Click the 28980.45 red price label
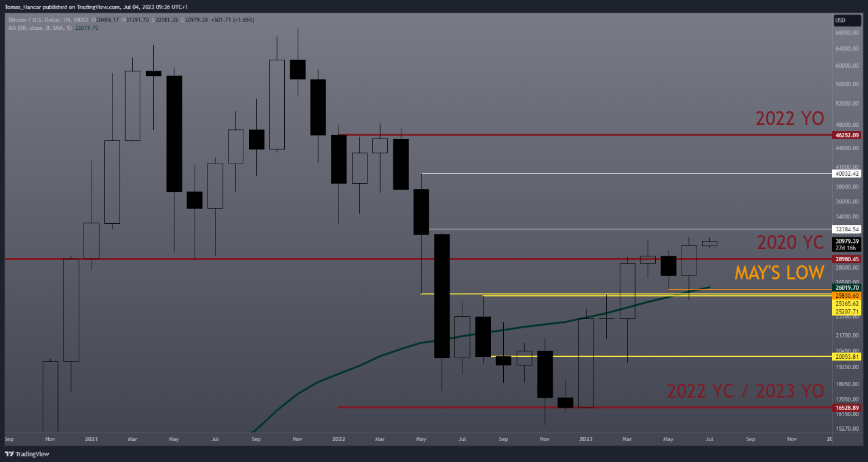Viewport: 868px width, 462px height. pyautogui.click(x=847, y=259)
